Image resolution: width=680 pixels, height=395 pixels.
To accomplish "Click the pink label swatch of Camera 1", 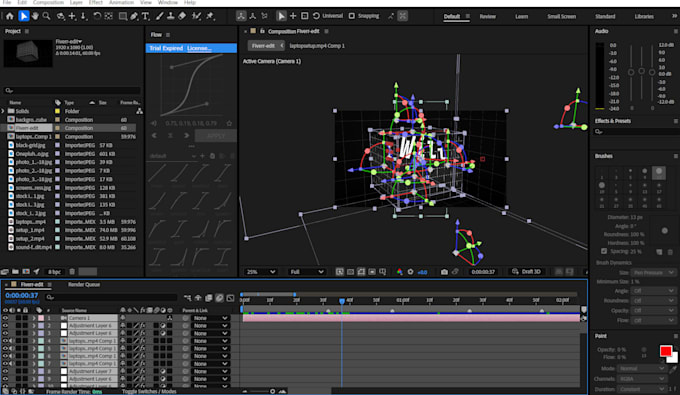I will 41,318.
